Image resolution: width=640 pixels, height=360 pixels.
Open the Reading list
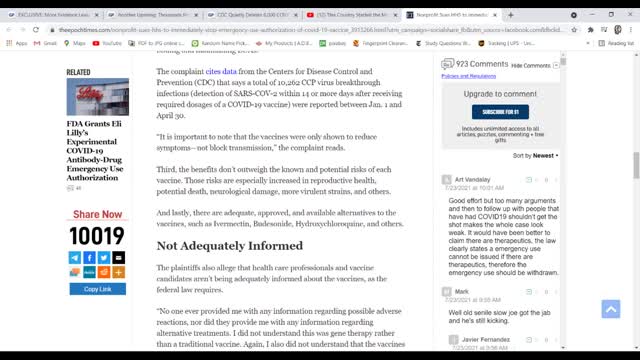tap(616, 43)
